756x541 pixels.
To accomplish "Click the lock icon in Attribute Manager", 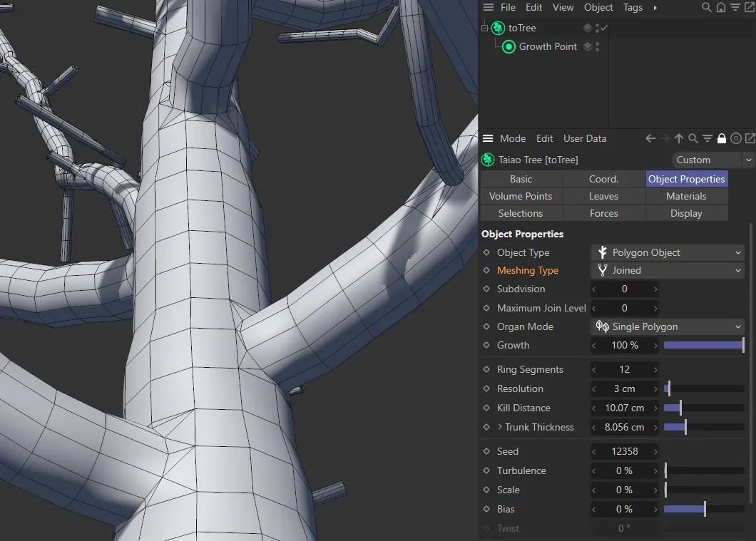I will 722,138.
